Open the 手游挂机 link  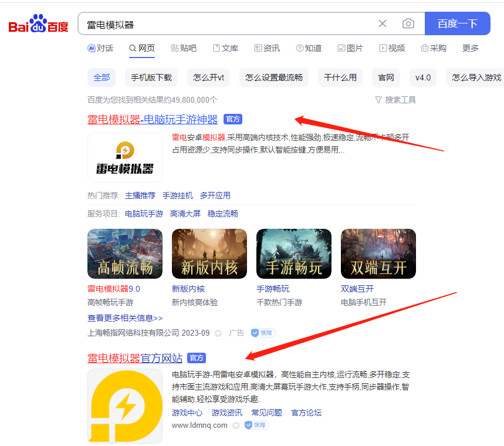pyautogui.click(x=178, y=195)
